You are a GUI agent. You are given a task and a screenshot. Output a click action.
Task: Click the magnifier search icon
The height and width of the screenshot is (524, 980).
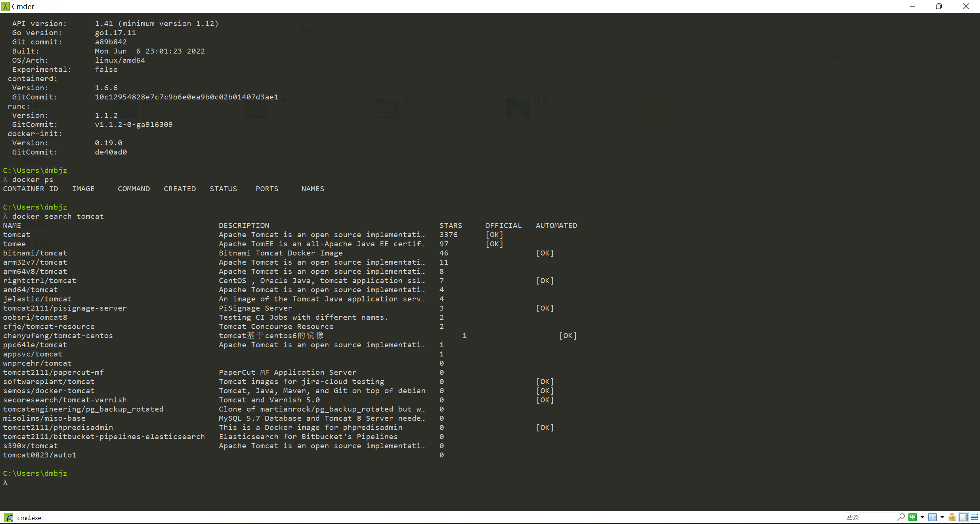(x=901, y=517)
